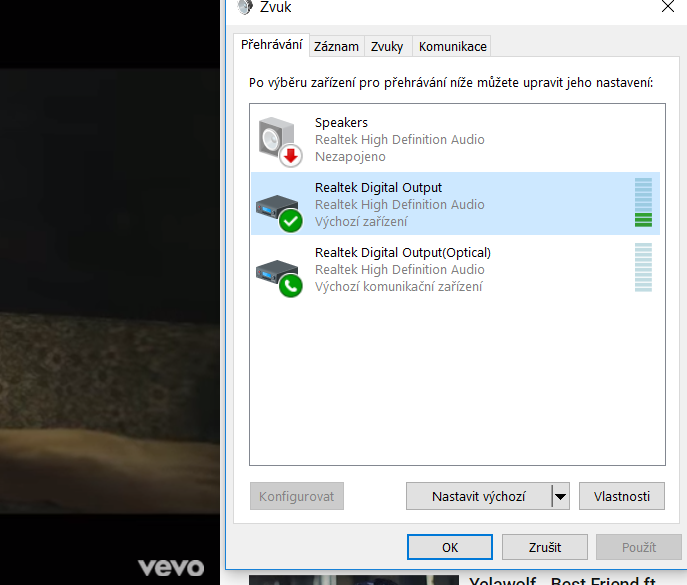Click the volume level meter of Realtek Digital Output

[x=643, y=202]
